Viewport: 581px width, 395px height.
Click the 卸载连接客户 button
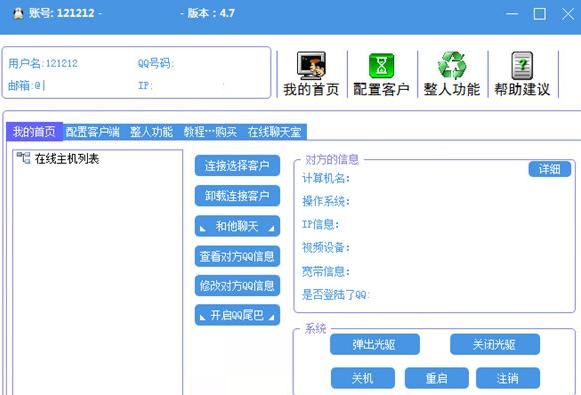tap(237, 196)
